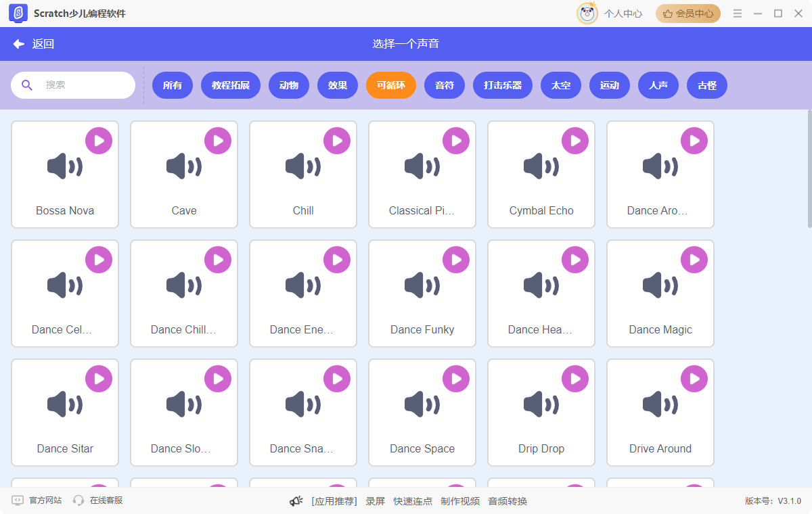Play the Drive Around sound preview

click(694, 378)
